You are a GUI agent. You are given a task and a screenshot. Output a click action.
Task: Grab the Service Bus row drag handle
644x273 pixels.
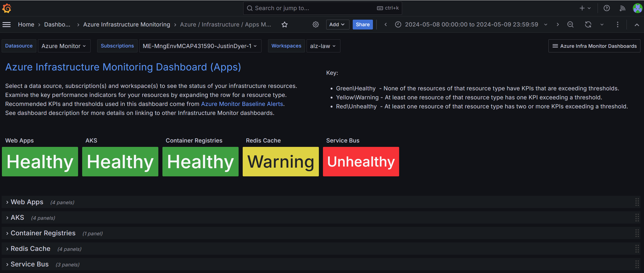coord(637,264)
